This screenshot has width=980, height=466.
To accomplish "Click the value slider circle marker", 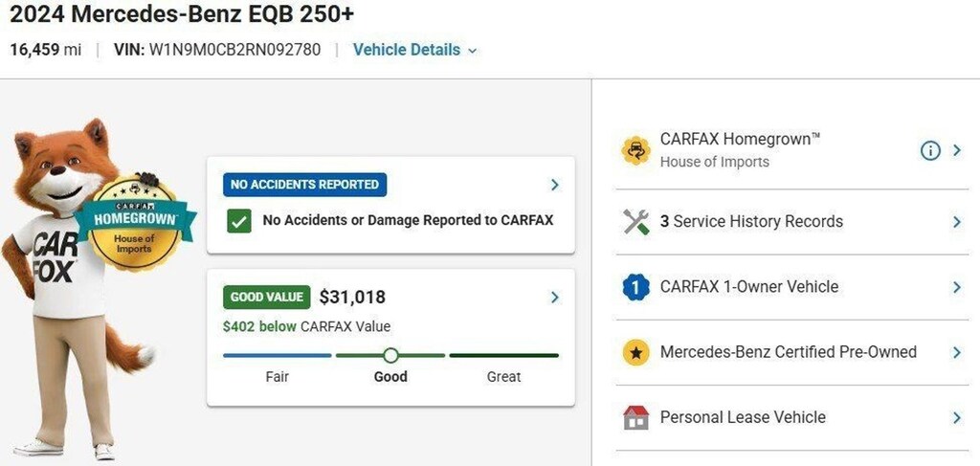I will click(390, 355).
